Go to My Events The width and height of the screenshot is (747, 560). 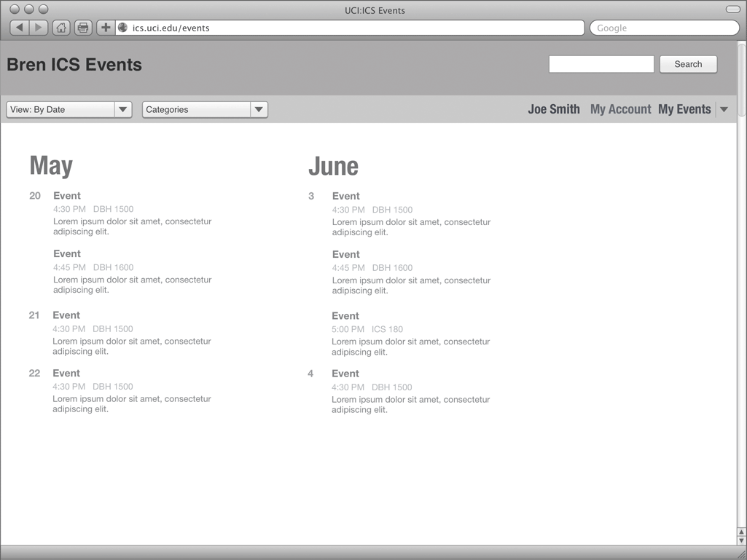[x=684, y=109]
